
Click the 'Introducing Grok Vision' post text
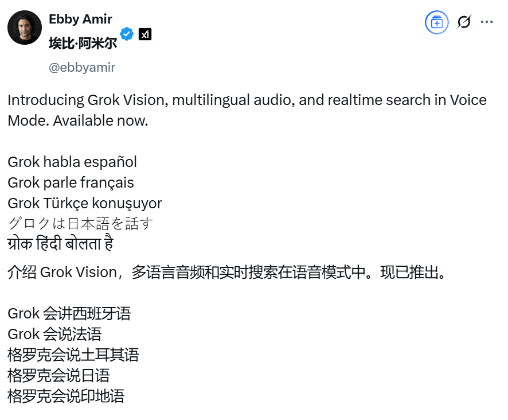click(247, 110)
